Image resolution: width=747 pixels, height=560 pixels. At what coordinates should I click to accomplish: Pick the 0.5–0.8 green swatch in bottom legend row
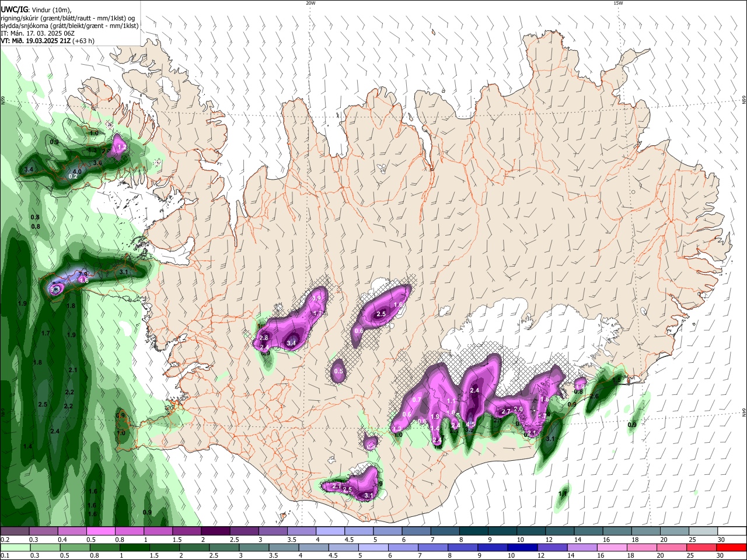point(75,547)
